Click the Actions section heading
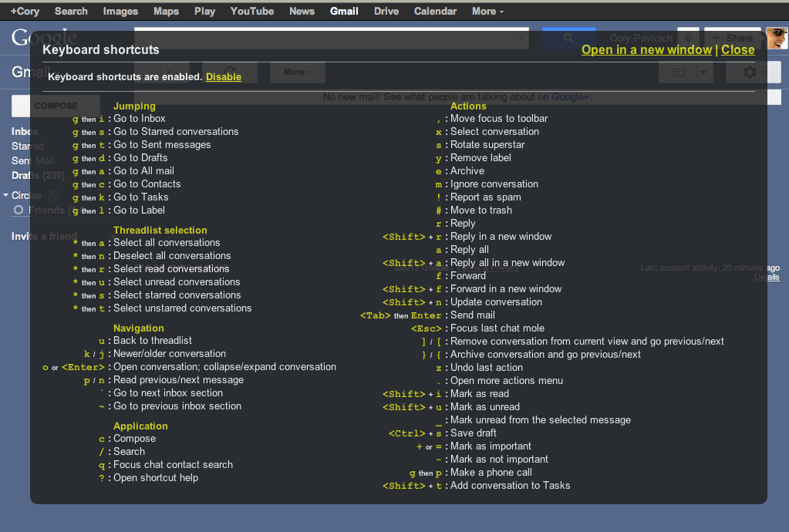Viewport: 789px width, 532px height. click(x=468, y=106)
